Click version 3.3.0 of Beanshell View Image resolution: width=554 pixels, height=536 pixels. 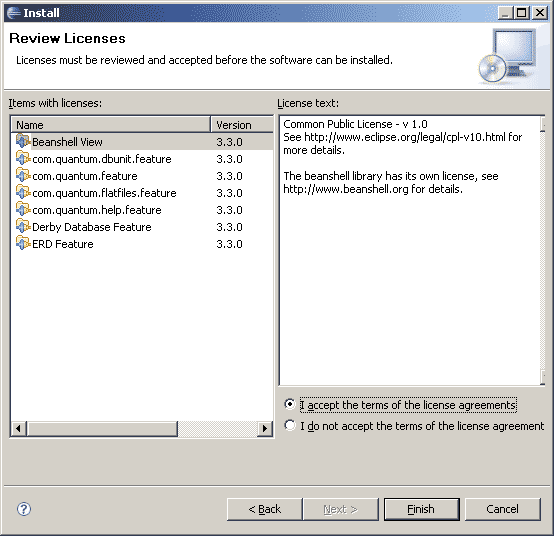229,142
